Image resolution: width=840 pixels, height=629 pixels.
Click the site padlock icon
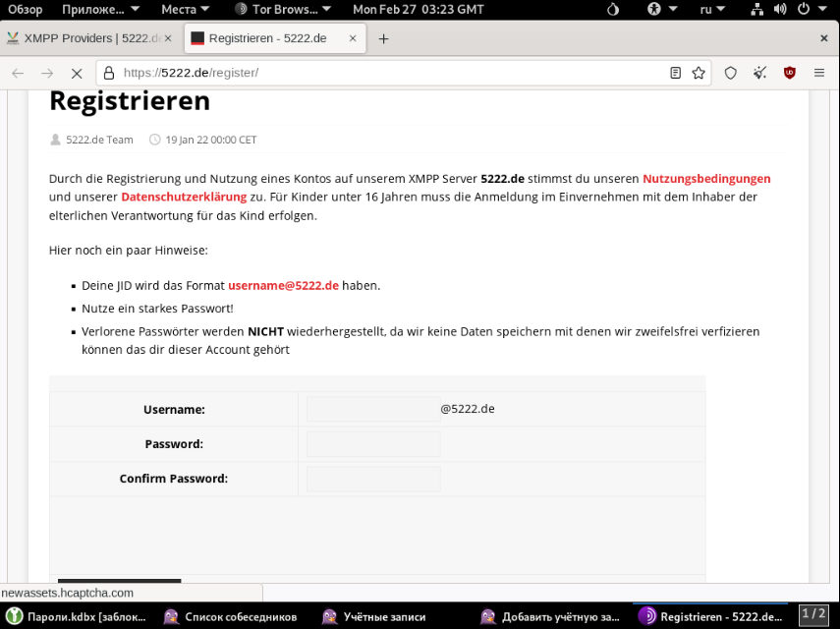[x=109, y=73]
